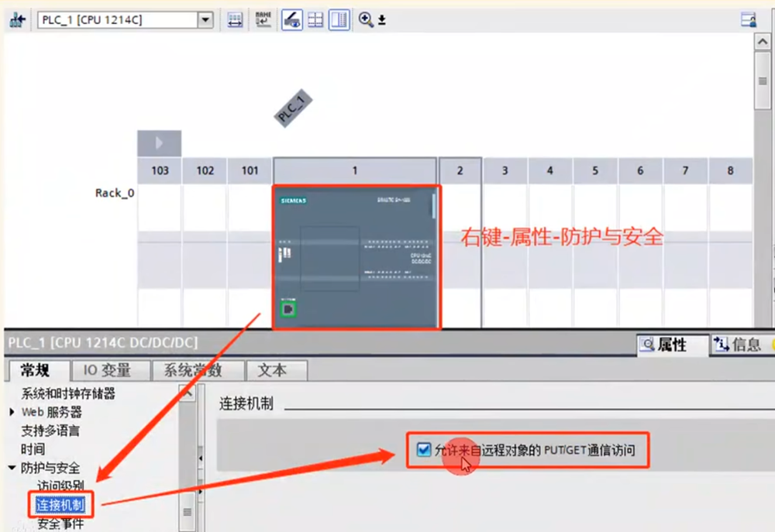Screen dimensions: 775x532
Task: Click the device view vertical scrollbar thumb
Action: point(763,81)
